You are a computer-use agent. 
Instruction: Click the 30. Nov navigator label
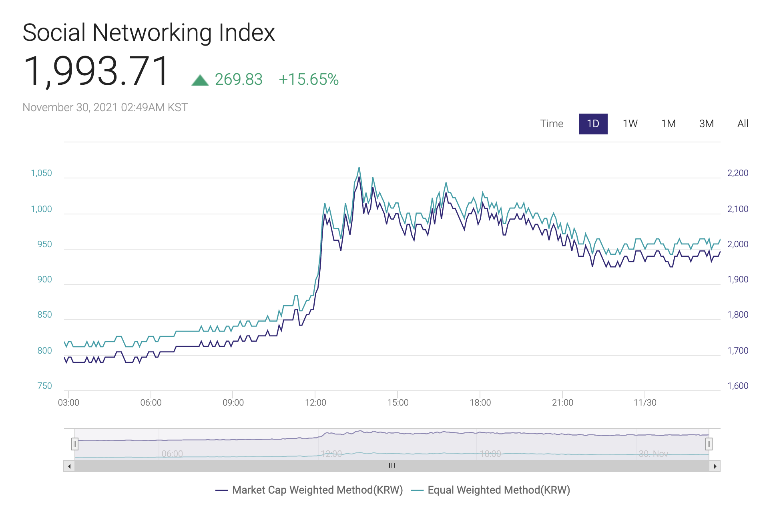(653, 454)
